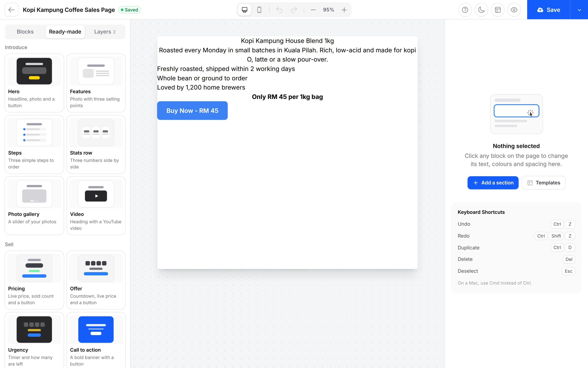Select 'Whole bean or ground to order' line
Viewport: 588px width, 368px height.
pos(202,78)
